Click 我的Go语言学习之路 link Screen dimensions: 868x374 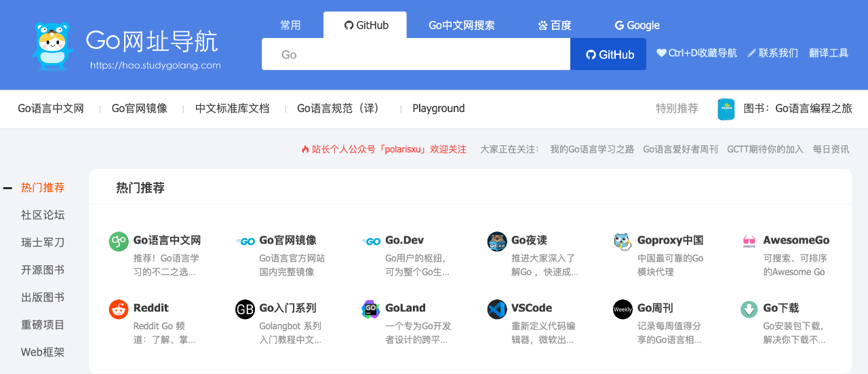tap(592, 149)
